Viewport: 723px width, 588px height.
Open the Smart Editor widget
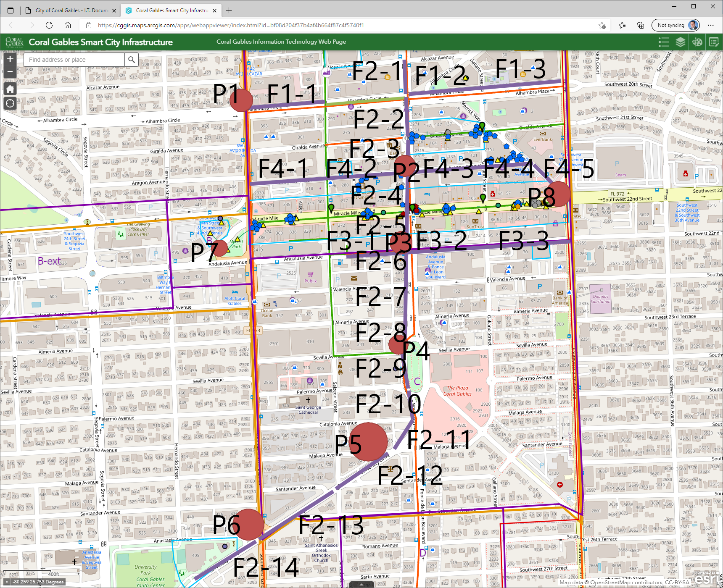(x=714, y=42)
